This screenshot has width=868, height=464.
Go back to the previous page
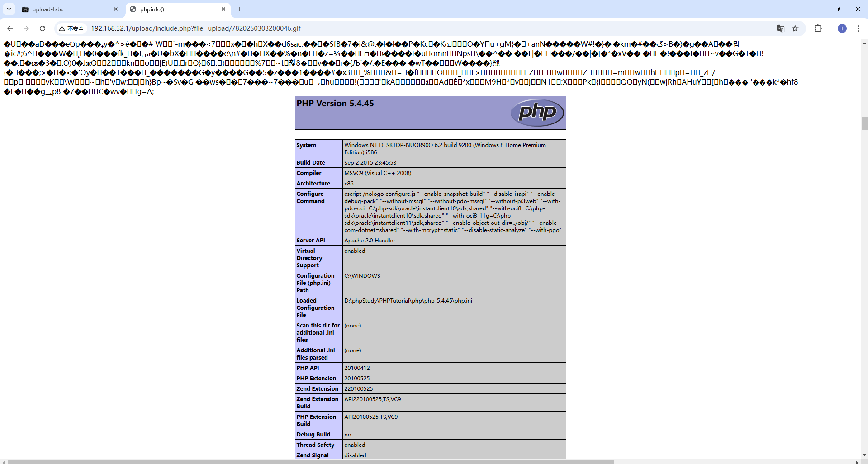click(x=10, y=28)
